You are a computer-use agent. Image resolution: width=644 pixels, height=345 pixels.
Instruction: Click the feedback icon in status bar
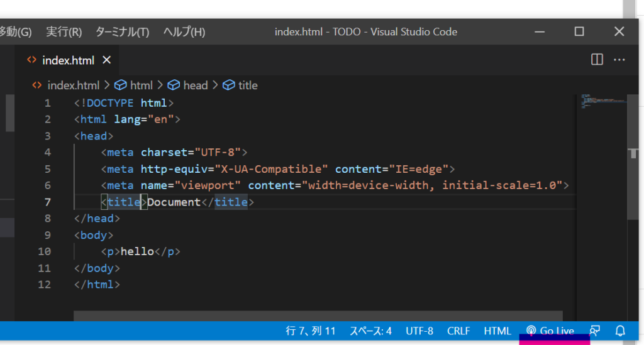(x=594, y=331)
